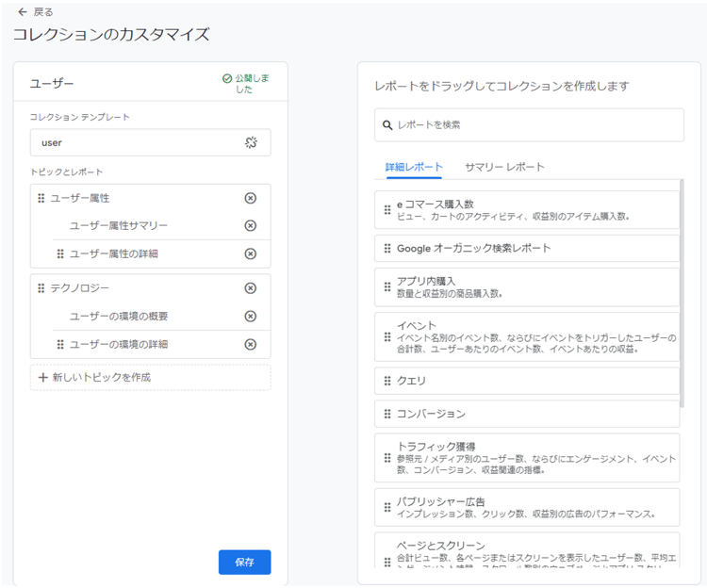The height and width of the screenshot is (588, 707).
Task: Remove the ユーザーの環境の詳細 report
Action: coord(250,345)
